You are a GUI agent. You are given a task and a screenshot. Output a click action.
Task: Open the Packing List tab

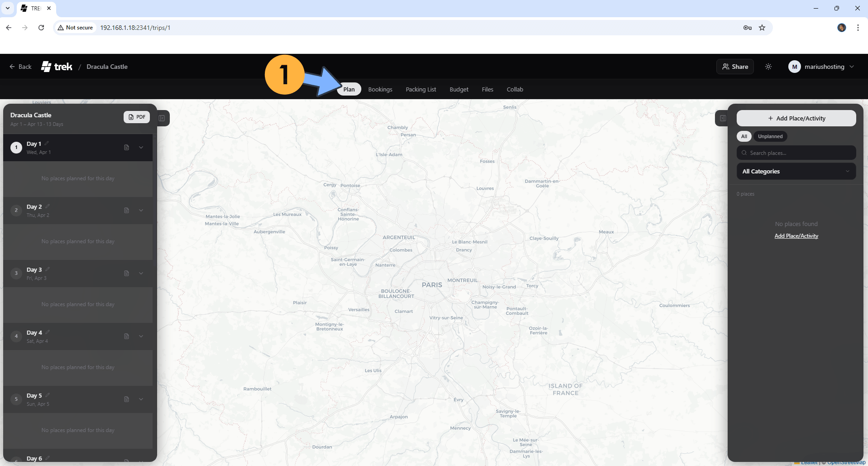[421, 90]
